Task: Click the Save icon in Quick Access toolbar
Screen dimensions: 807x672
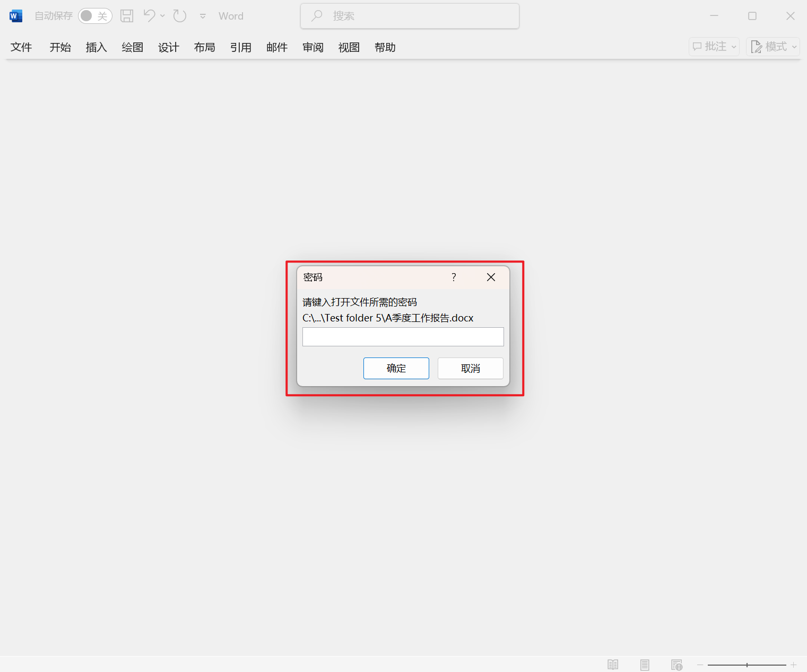Action: (x=126, y=15)
